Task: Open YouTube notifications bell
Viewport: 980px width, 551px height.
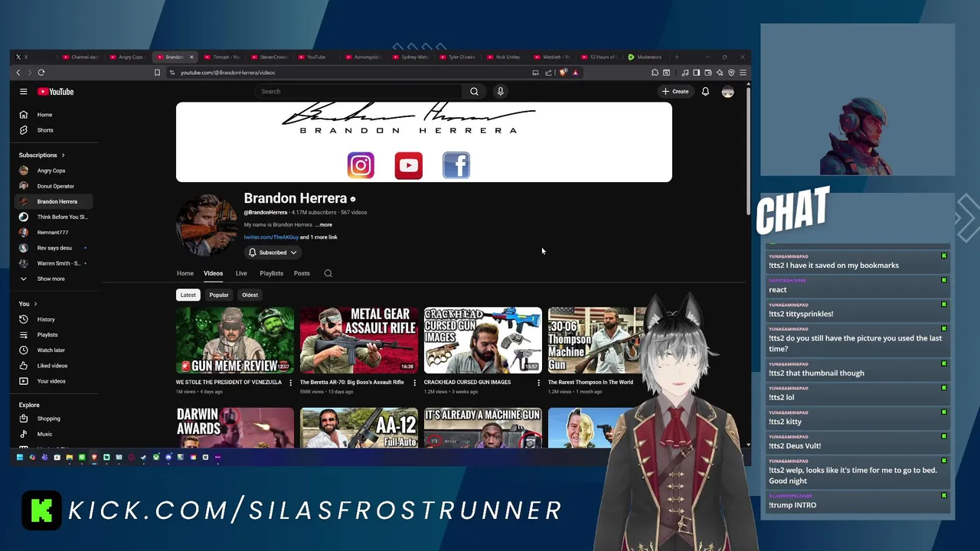Action: [x=705, y=92]
